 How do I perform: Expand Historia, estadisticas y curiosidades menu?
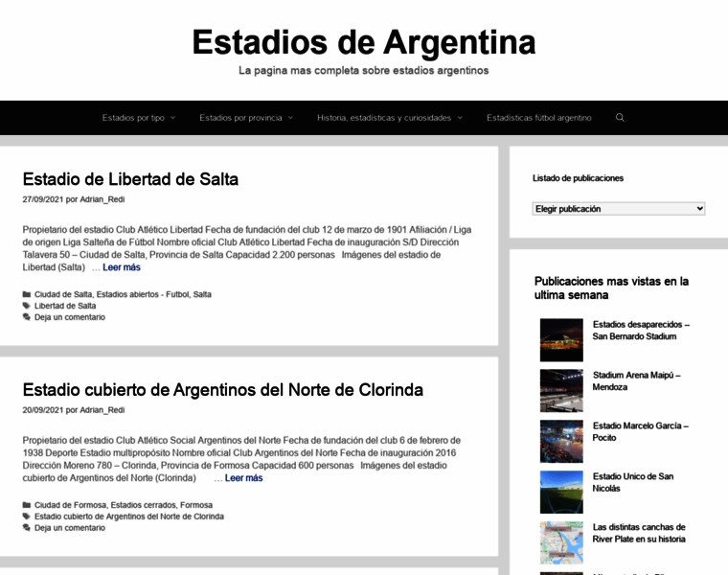coord(390,118)
